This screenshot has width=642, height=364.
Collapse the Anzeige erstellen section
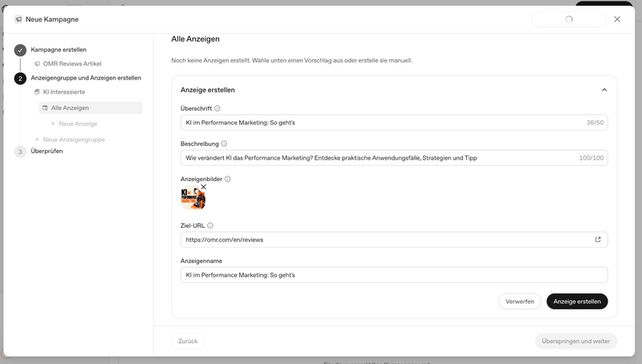click(604, 90)
